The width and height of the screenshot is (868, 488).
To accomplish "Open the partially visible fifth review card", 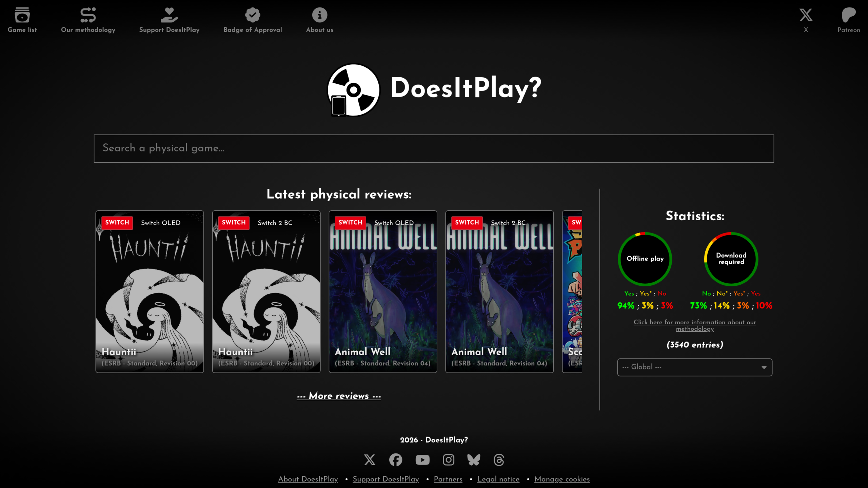I will (572, 292).
